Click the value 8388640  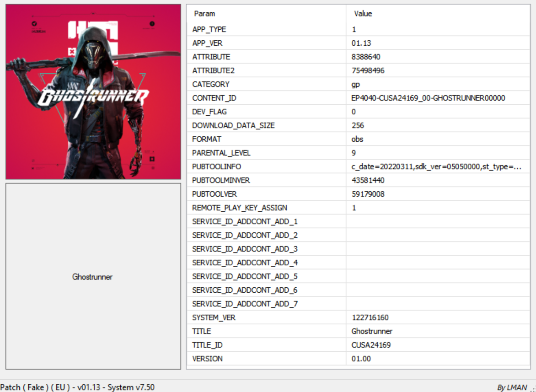(x=366, y=57)
